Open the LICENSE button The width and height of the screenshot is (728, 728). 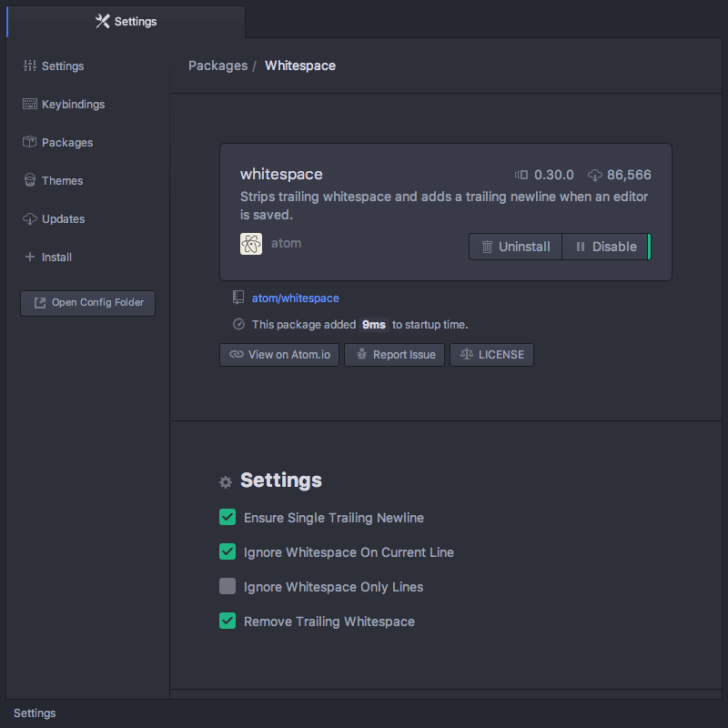pos(491,355)
